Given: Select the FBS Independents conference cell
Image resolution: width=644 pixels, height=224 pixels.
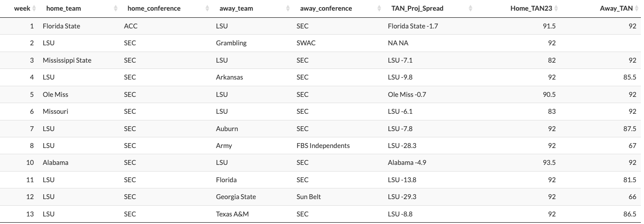Looking at the screenshot, I should pos(323,146).
